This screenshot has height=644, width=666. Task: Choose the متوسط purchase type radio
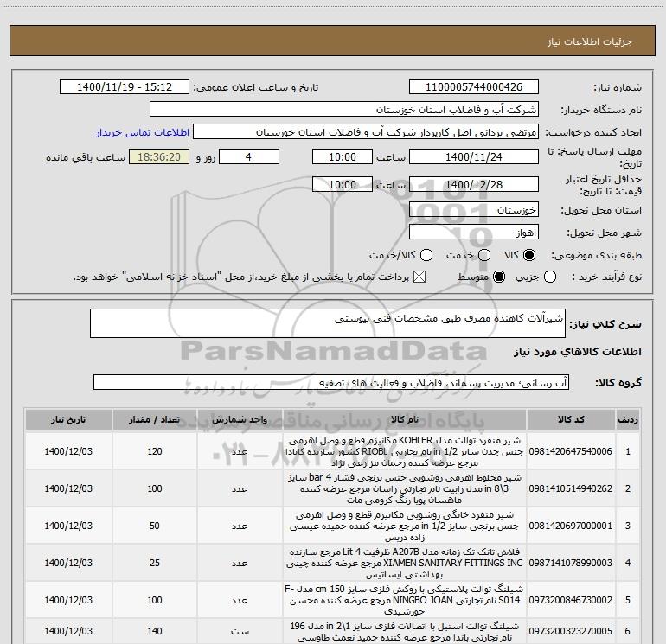point(499,277)
